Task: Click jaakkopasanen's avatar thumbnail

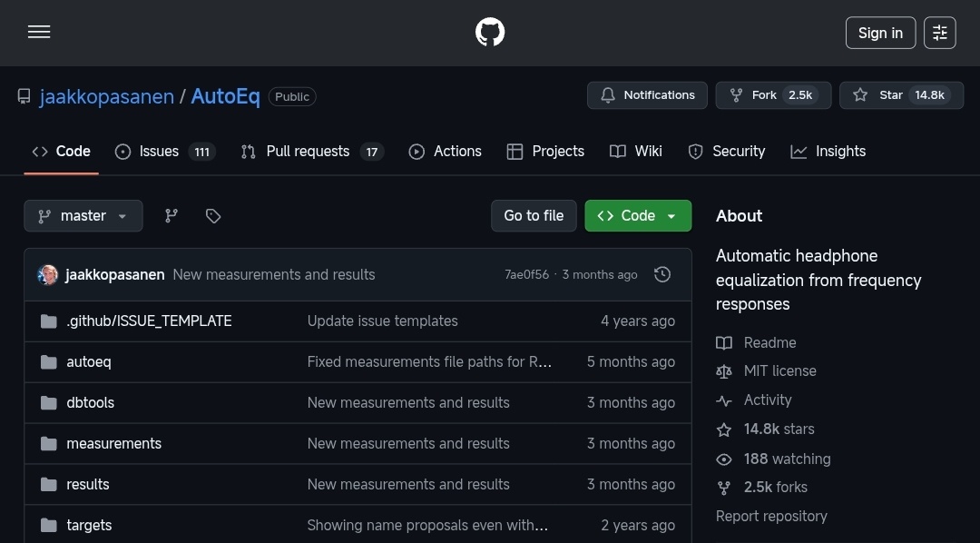Action: [48, 274]
